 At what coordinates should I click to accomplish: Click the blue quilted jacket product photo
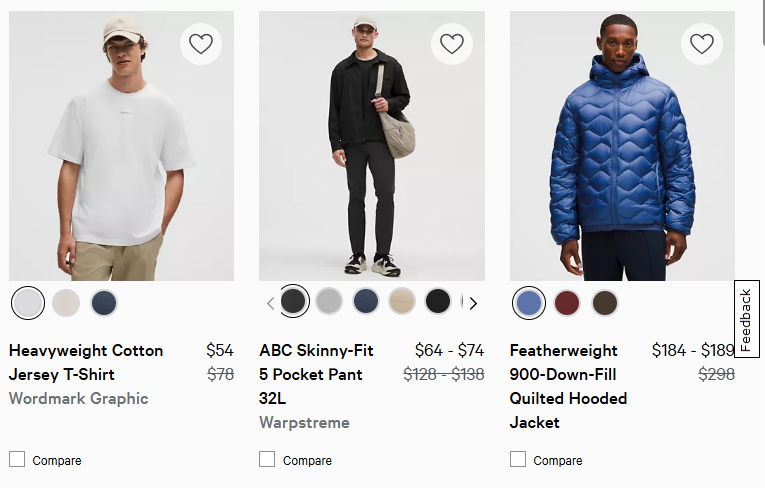(622, 146)
